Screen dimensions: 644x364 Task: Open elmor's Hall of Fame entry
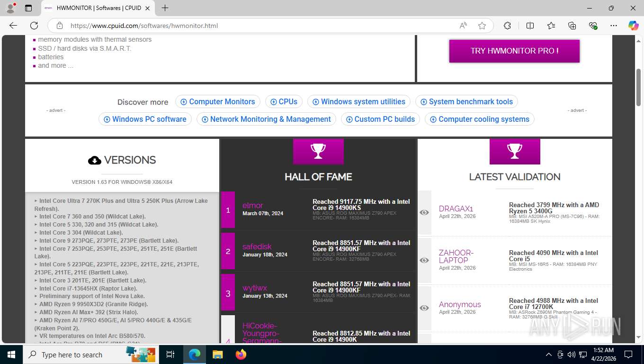252,205
